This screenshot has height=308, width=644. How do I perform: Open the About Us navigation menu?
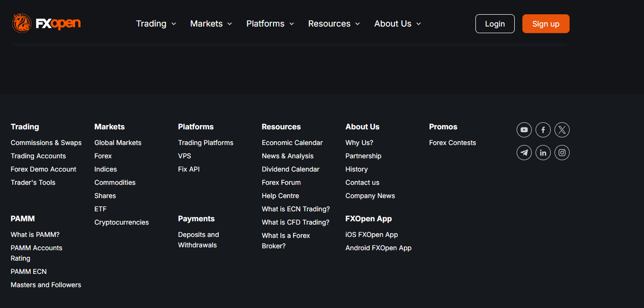[x=397, y=24]
